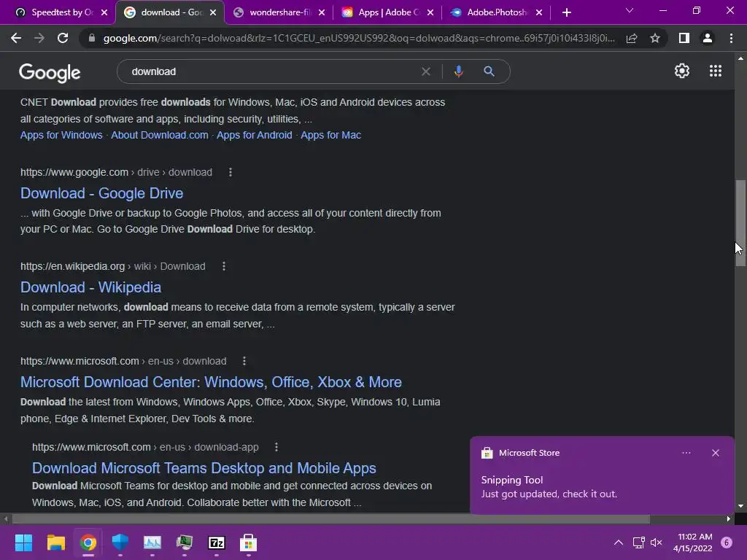This screenshot has height=560, width=747.
Task: Close the Speedtest tab
Action: pyautogui.click(x=104, y=12)
